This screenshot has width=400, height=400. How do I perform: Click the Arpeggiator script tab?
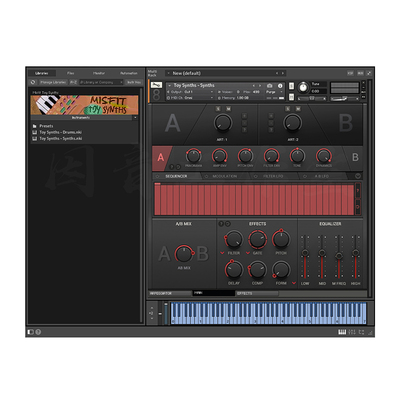click(x=169, y=293)
